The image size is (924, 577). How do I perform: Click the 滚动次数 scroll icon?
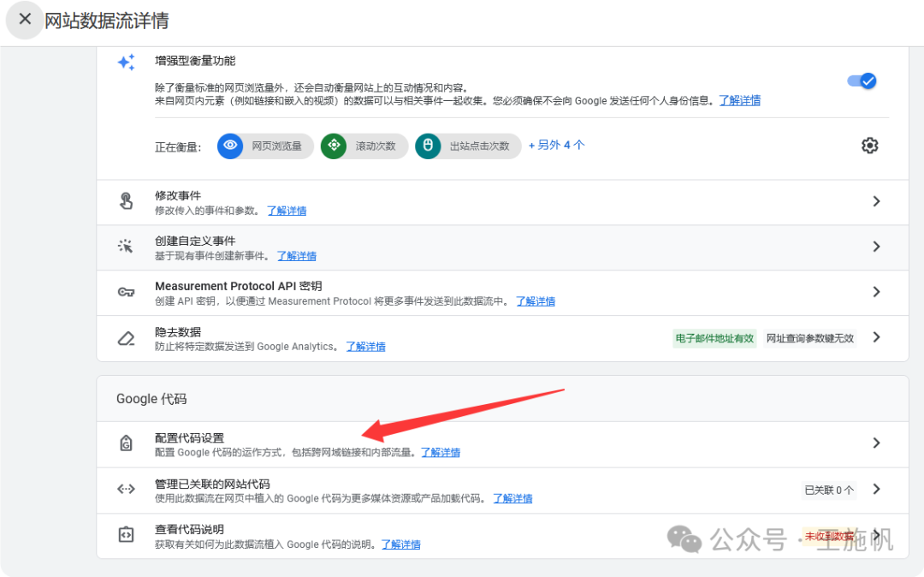(x=334, y=146)
